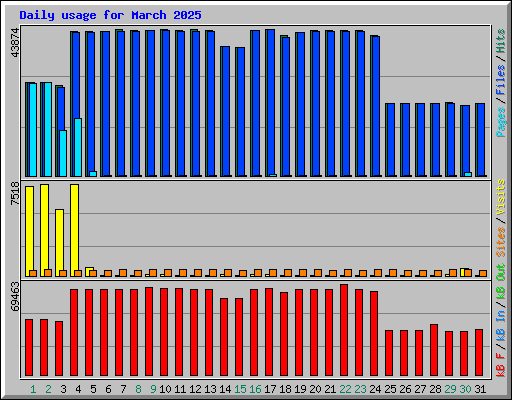
Task: Select day 25 label on the x-axis
Action: (390, 389)
